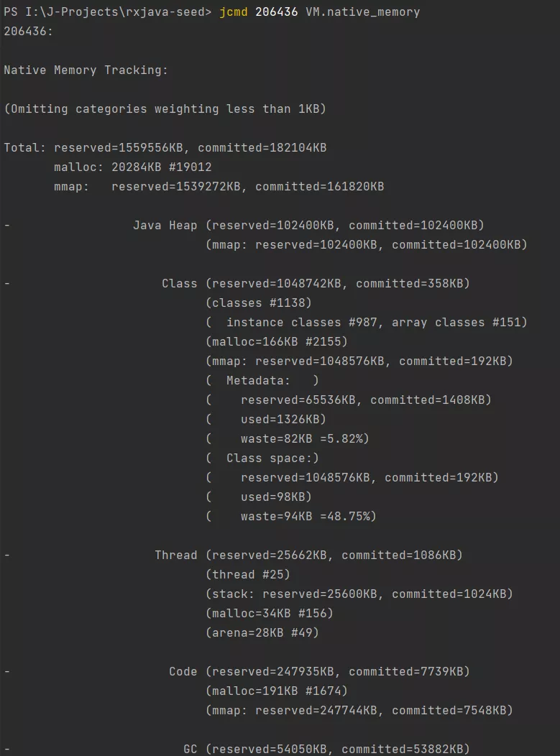Click the jcmd command word

click(234, 12)
